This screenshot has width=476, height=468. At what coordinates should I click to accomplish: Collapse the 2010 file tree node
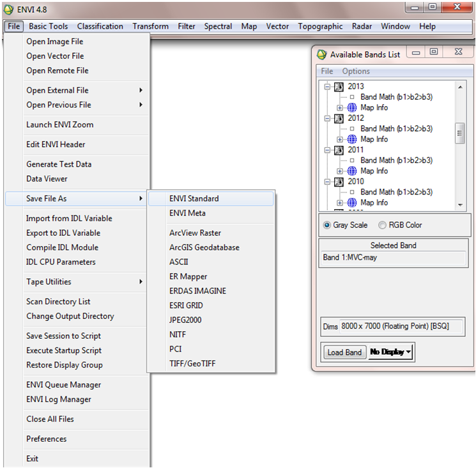point(327,182)
